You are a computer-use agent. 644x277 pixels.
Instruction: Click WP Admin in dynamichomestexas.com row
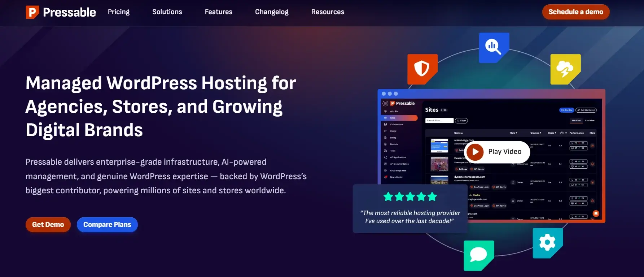(499, 187)
